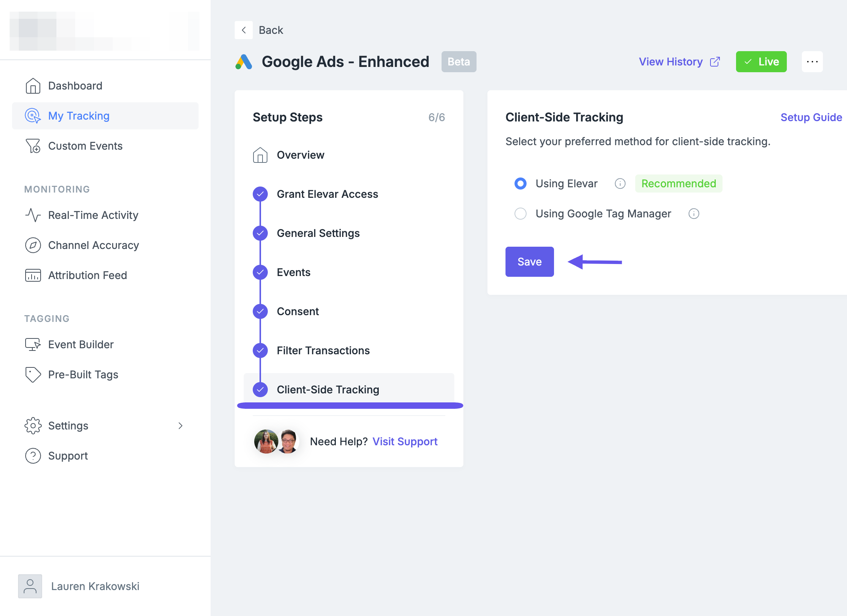Click the Google Ads logo icon
This screenshot has width=847, height=616.
click(244, 62)
